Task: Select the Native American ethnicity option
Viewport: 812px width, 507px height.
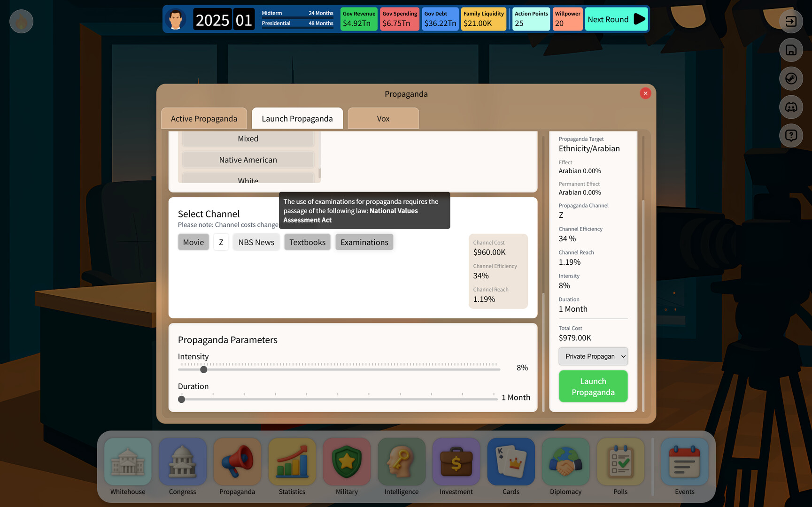Action: coord(248,160)
